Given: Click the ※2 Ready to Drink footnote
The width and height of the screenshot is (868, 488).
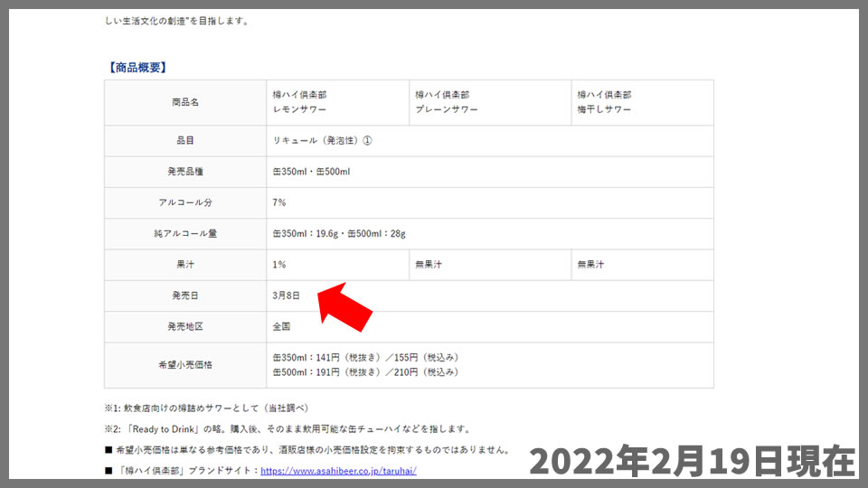Looking at the screenshot, I should (288, 428).
